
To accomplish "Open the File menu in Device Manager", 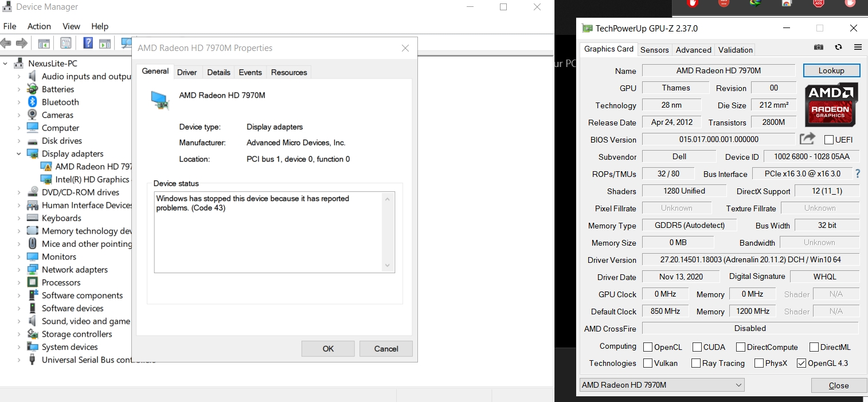I will [x=9, y=26].
